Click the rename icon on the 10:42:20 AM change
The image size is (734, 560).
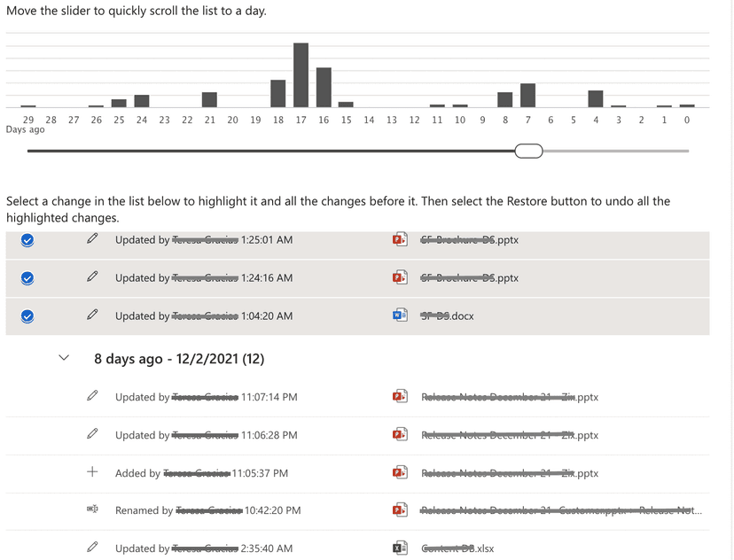pos(92,509)
